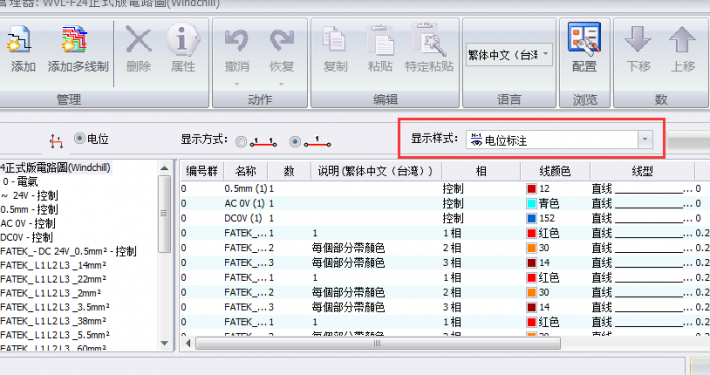
Task: Select 'FATEK_- DC 24V_0.5mm²' tree item
Action: (68, 251)
